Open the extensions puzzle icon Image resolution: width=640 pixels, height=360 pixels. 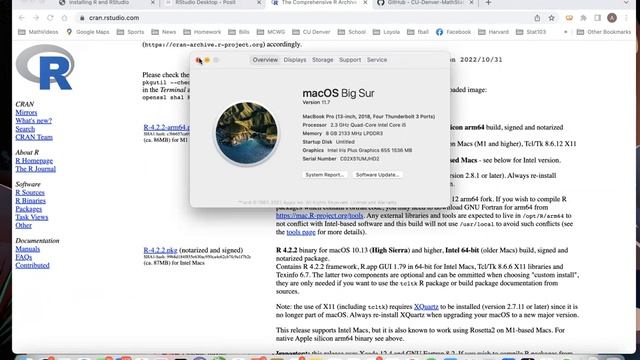point(583,18)
